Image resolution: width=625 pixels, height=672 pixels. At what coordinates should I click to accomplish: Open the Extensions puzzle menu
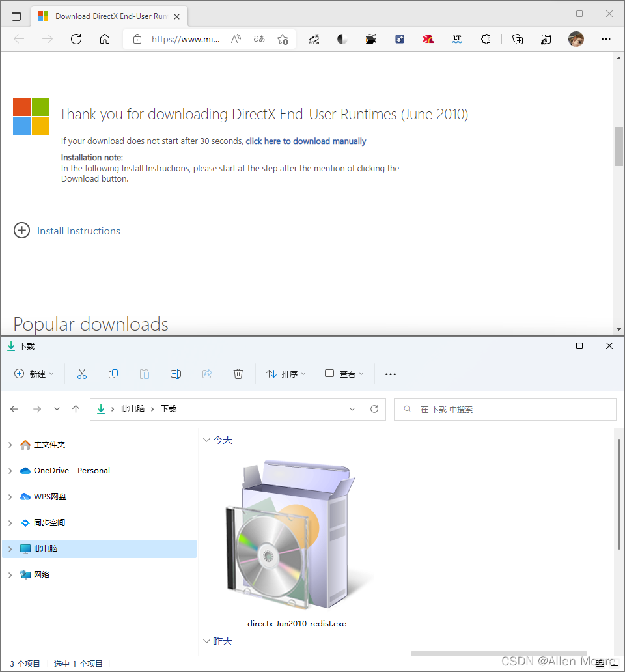[x=486, y=40]
